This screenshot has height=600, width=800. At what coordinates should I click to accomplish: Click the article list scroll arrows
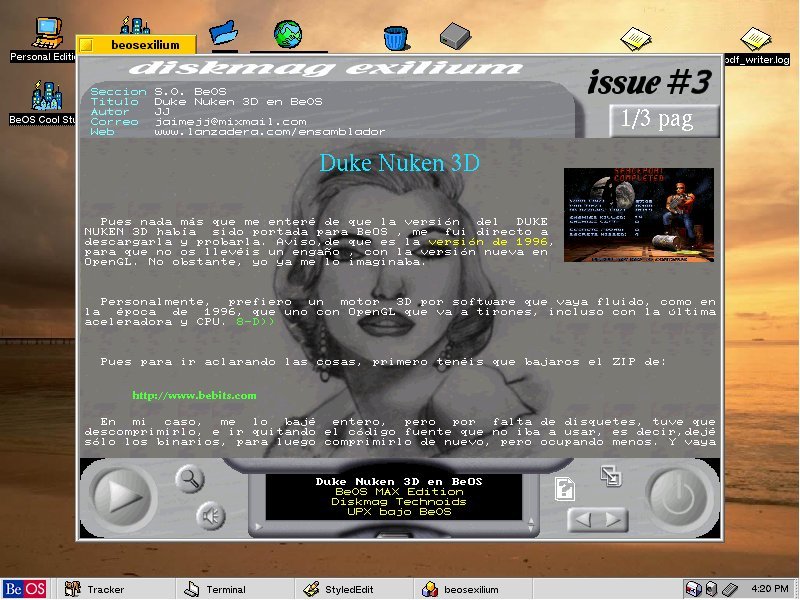531,524
